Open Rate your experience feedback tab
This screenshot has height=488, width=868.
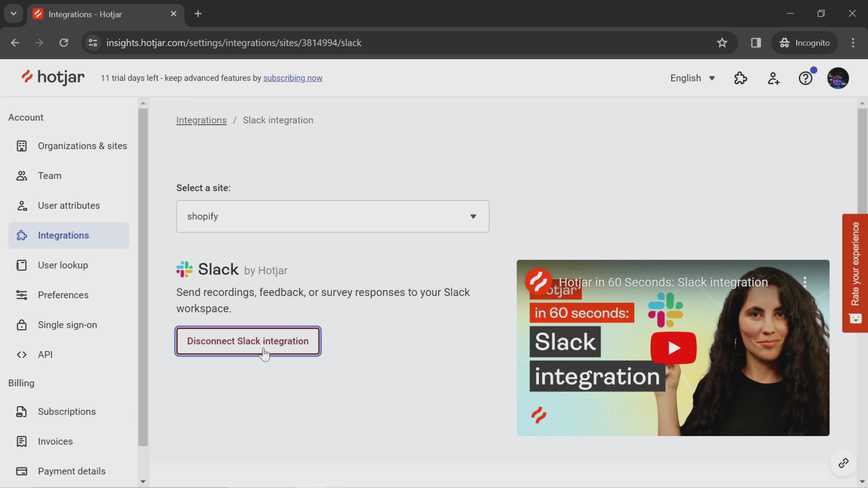click(x=855, y=273)
